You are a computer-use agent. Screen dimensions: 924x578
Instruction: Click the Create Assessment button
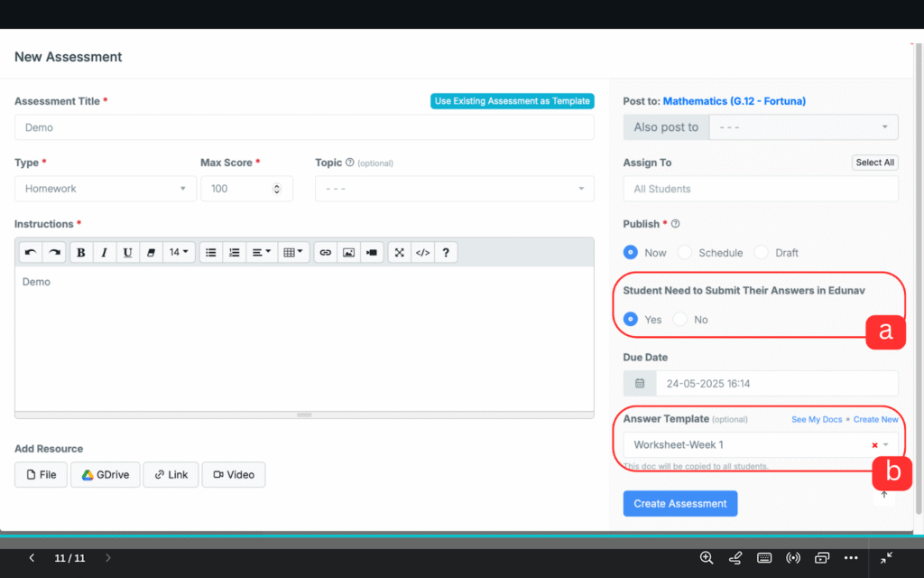click(679, 504)
